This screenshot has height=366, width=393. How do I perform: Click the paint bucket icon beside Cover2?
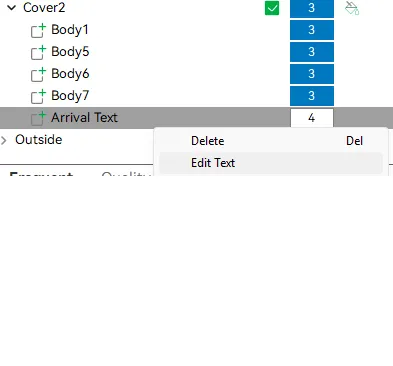(352, 8)
